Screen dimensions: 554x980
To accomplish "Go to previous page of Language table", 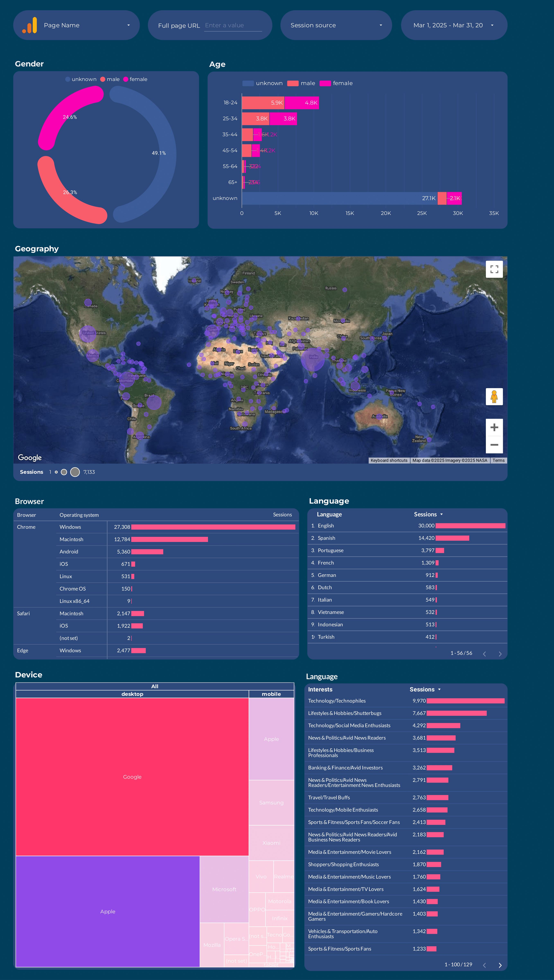I will [x=484, y=654].
